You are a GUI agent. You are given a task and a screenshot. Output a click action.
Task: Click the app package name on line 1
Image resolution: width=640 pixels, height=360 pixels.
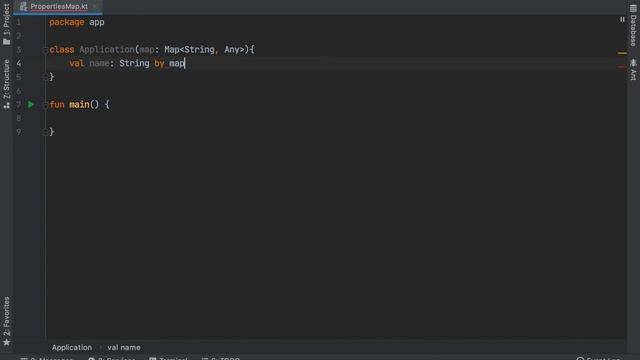click(x=97, y=22)
